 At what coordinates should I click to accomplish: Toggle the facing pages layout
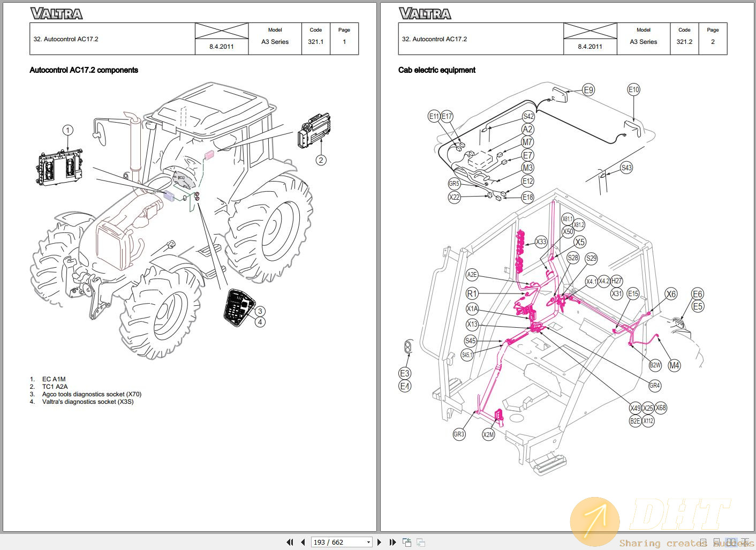[731, 543]
